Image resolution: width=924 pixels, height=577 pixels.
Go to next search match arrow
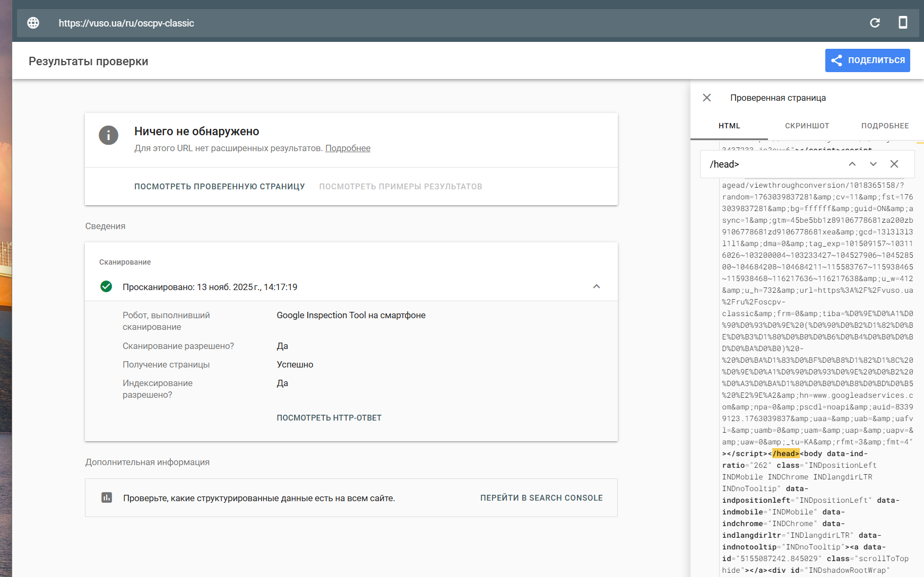tap(873, 164)
